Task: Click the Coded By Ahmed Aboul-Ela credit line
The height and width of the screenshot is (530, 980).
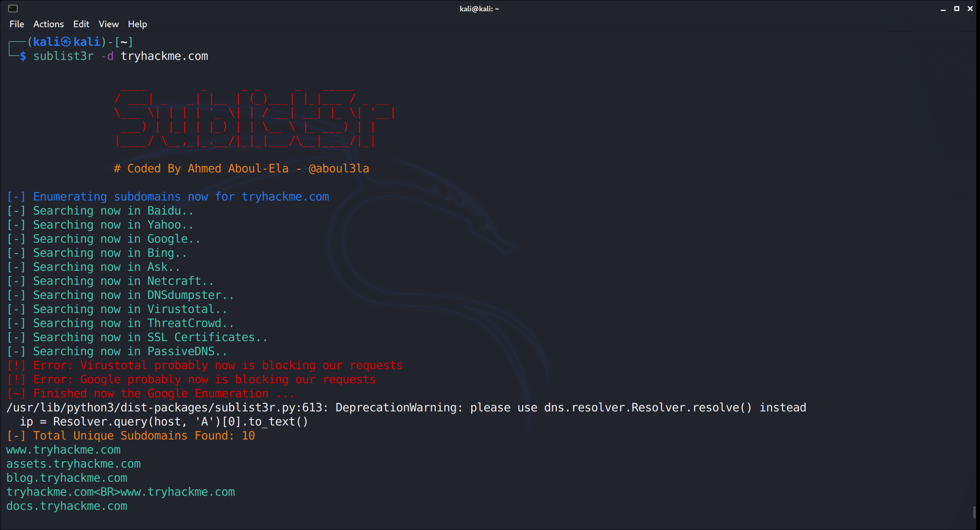Action: (x=241, y=168)
